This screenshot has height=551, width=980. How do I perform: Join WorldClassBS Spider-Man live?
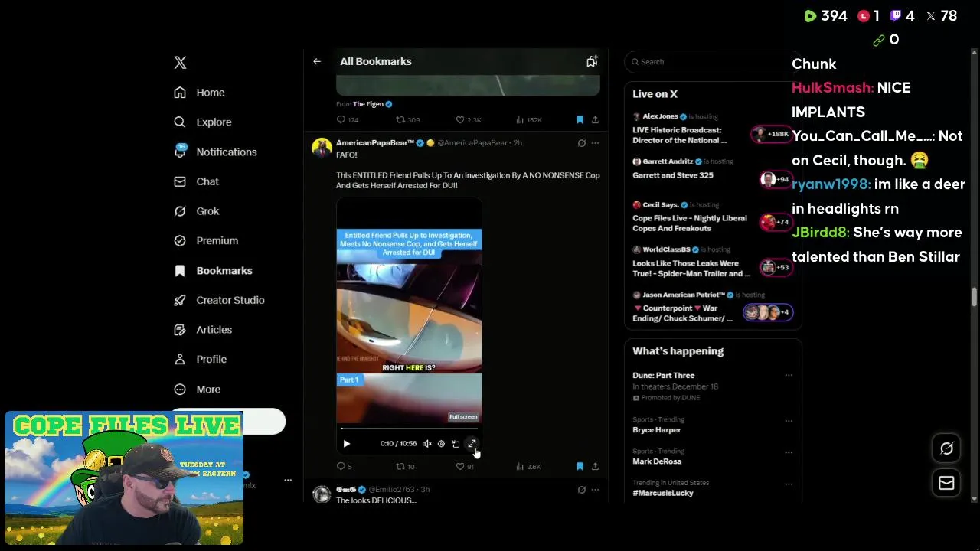pyautogui.click(x=712, y=262)
